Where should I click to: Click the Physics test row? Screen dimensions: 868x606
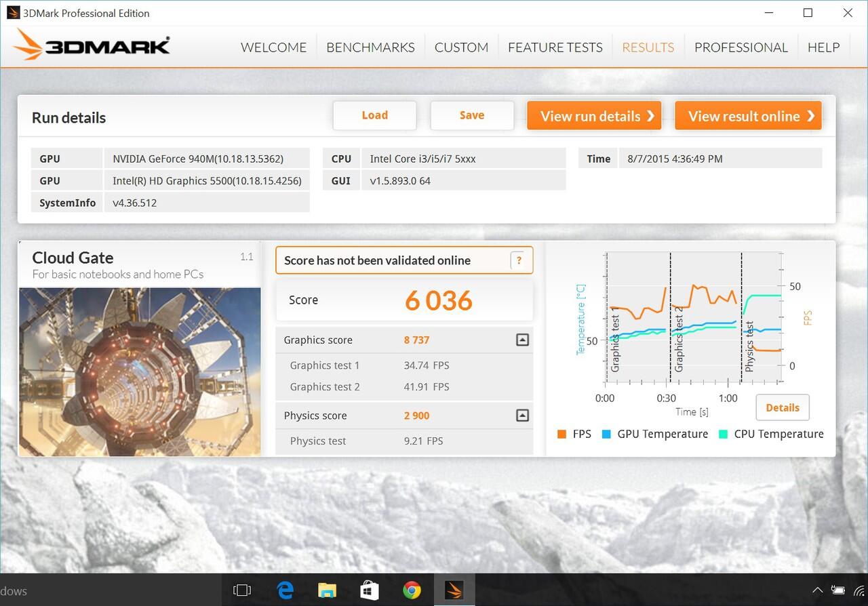pos(404,441)
